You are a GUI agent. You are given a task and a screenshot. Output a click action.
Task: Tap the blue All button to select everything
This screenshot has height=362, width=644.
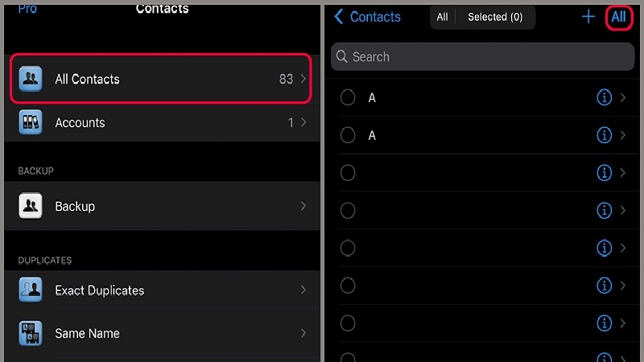(x=618, y=17)
